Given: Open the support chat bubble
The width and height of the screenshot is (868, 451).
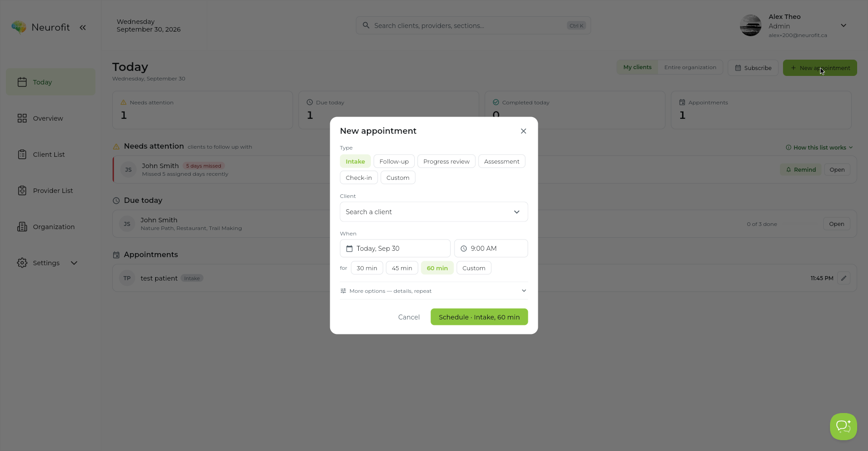Looking at the screenshot, I should click(x=843, y=426).
